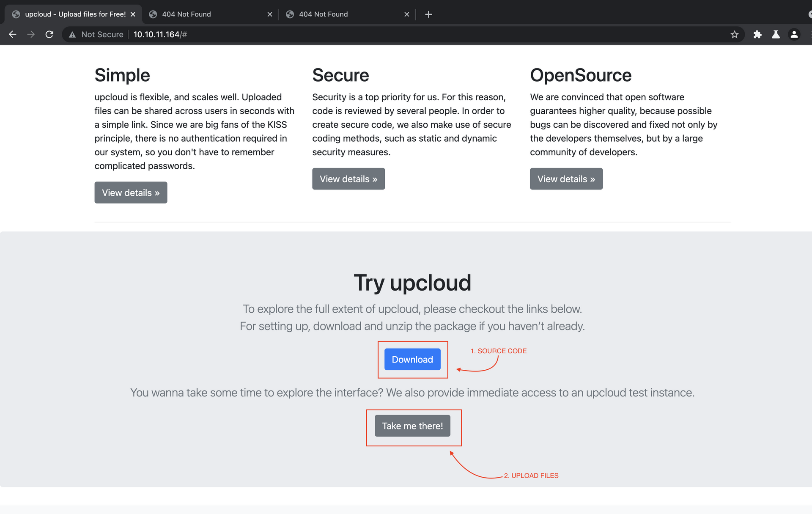Open a new tab with plus icon
Viewport: 812px width, 514px height.
coord(428,14)
